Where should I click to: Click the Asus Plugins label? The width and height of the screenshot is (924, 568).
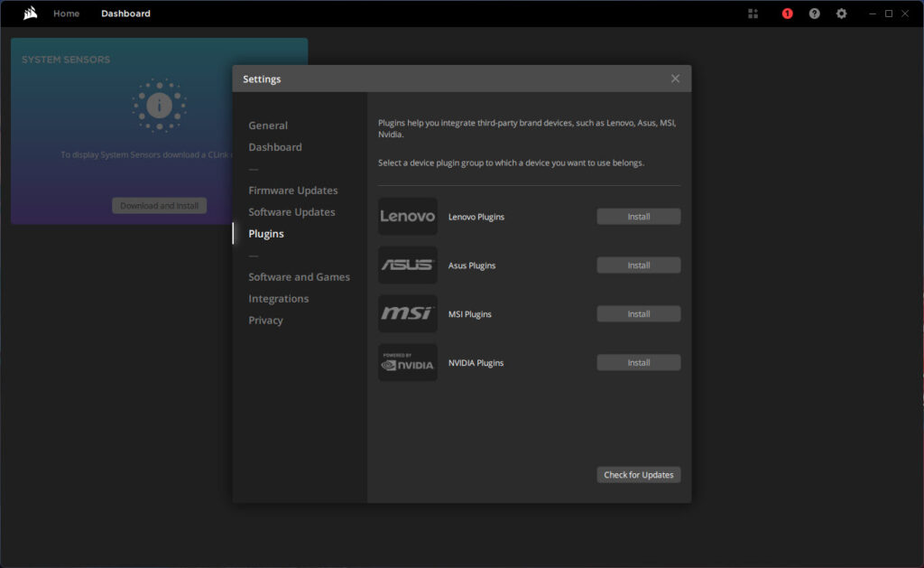[472, 265]
